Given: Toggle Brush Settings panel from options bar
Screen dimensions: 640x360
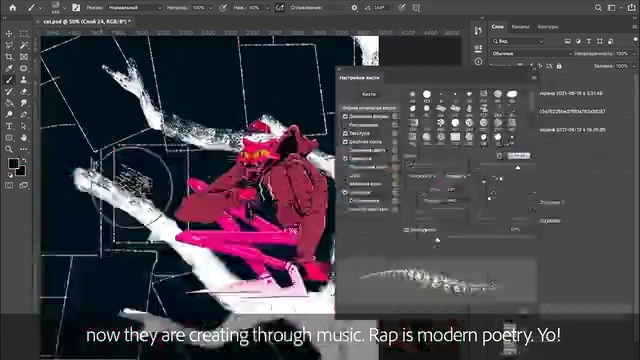Looking at the screenshot, I should pos(76,8).
